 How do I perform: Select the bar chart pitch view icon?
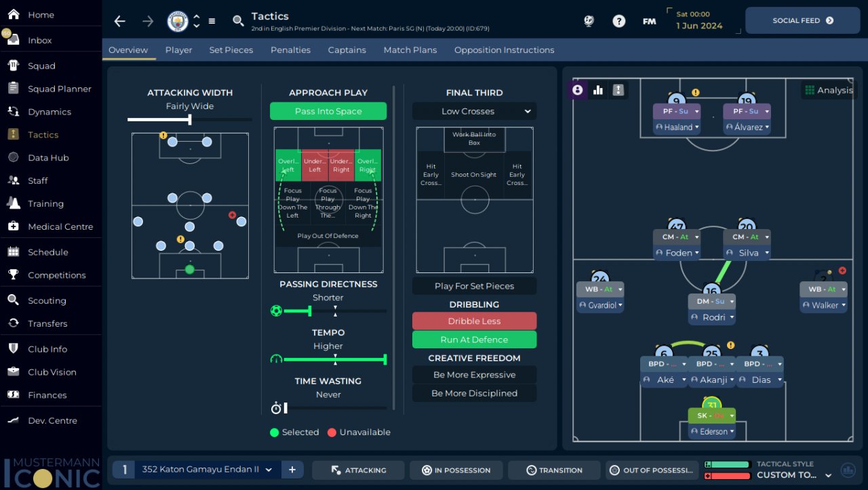pos(598,89)
